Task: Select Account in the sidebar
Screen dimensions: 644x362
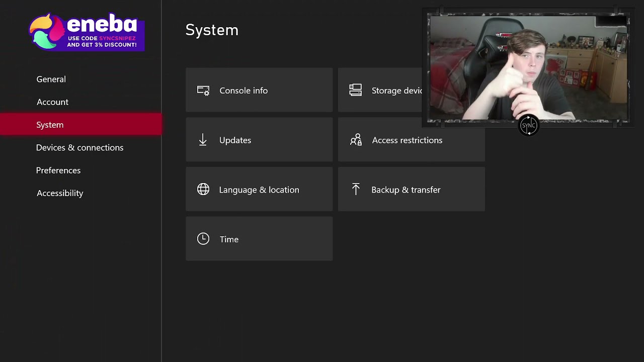Action: coord(52,102)
